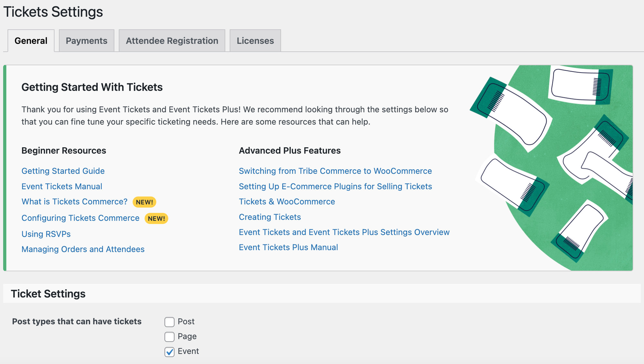
Task: Uncheck the Event post type checkbox
Action: [x=169, y=351]
